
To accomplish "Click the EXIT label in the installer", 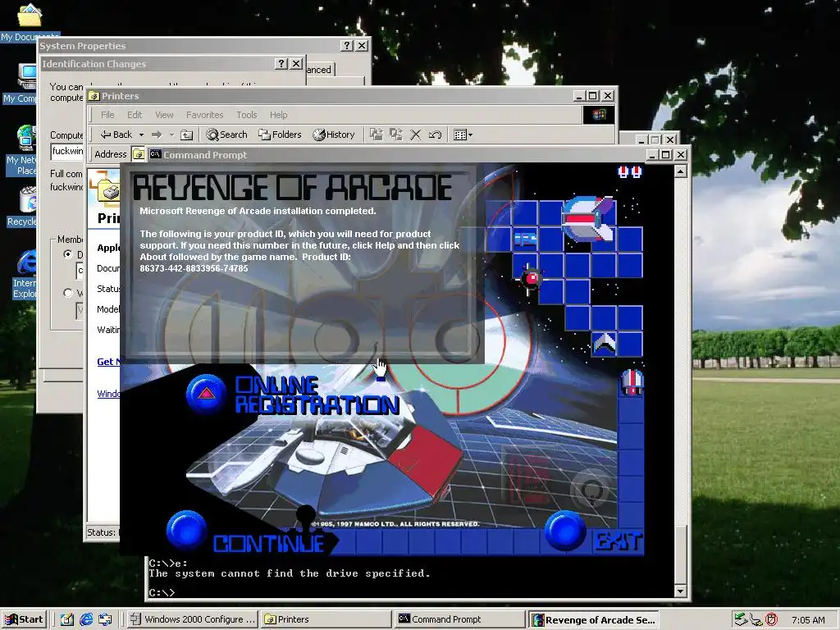I will (x=619, y=541).
